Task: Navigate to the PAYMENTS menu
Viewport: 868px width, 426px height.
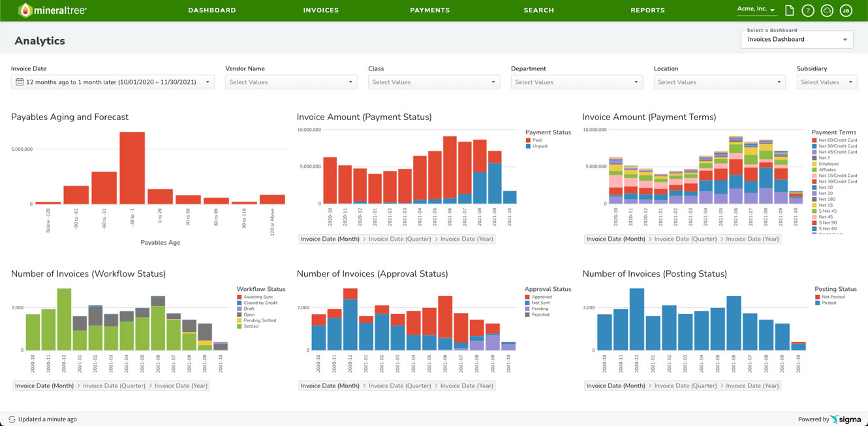Action: tap(429, 10)
